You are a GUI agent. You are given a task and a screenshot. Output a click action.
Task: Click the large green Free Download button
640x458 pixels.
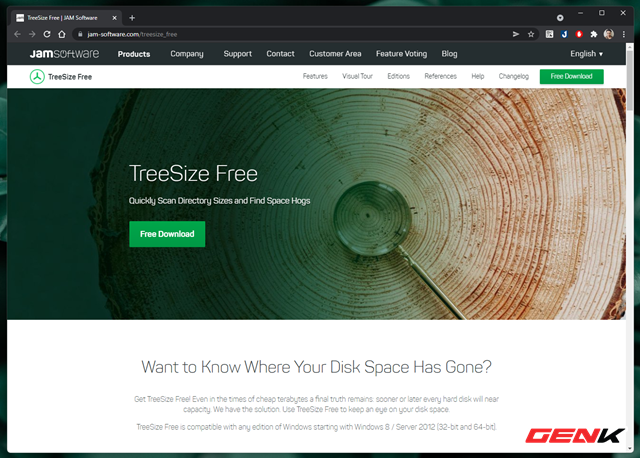click(167, 234)
